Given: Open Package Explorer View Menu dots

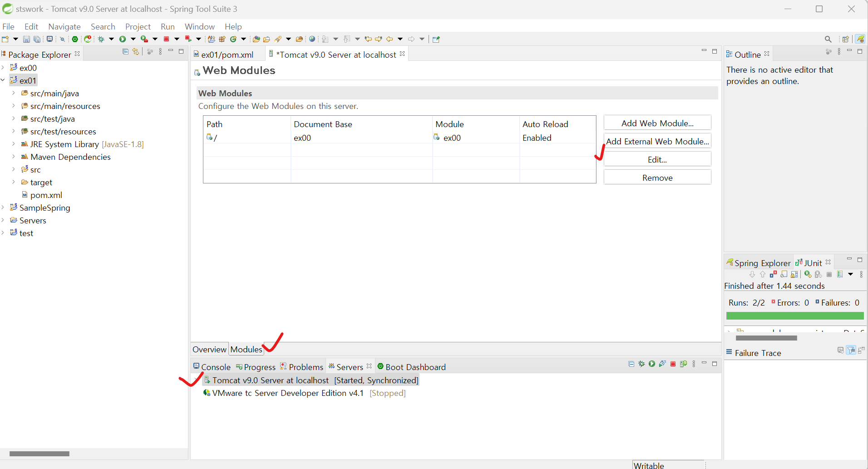Looking at the screenshot, I should [x=160, y=52].
